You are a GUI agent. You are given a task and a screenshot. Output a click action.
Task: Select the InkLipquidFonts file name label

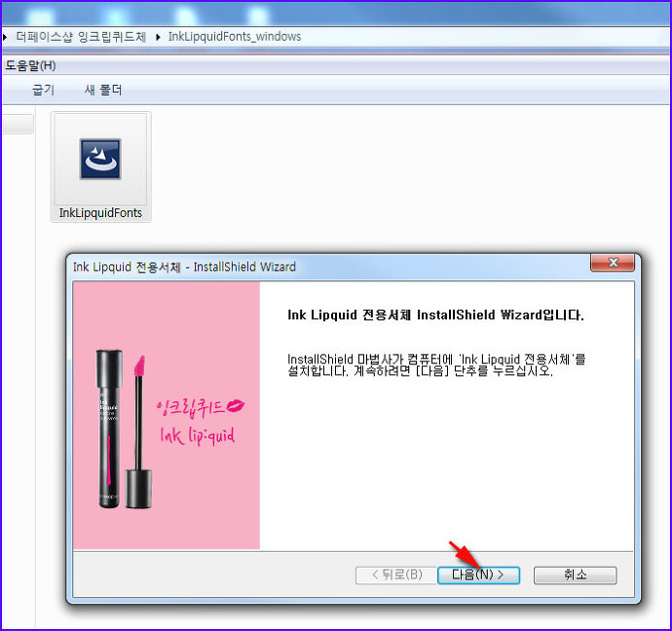pyautogui.click(x=100, y=213)
